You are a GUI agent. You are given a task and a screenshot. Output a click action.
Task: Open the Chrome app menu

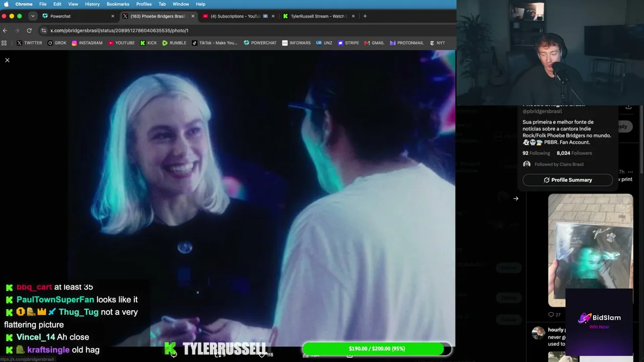coord(24,4)
